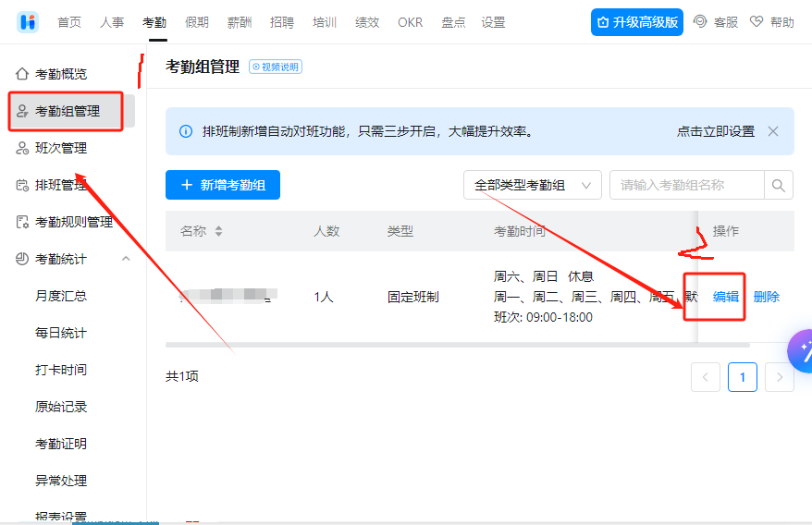This screenshot has height=525, width=812.
Task: Open 视频说明 video instructions tag
Action: point(276,67)
